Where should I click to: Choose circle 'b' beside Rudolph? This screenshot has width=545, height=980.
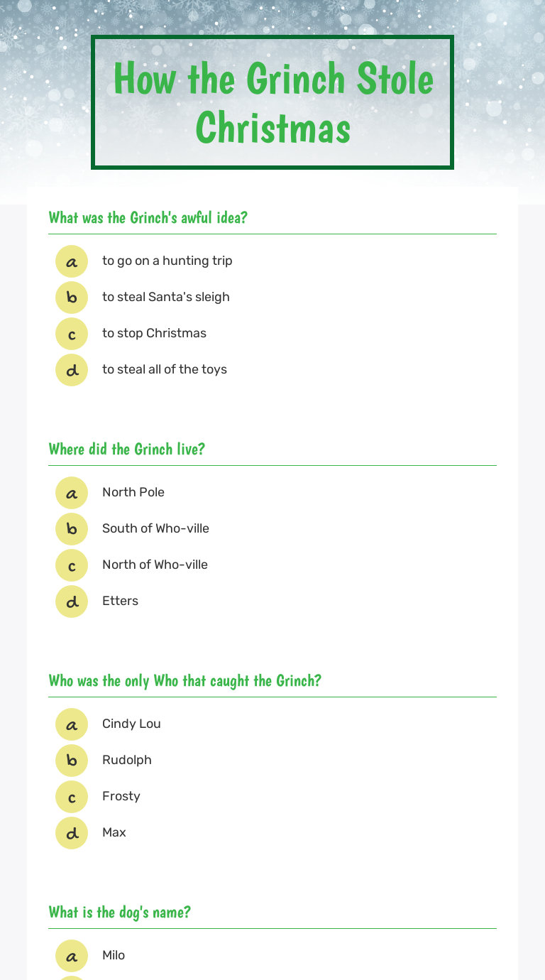tap(72, 761)
